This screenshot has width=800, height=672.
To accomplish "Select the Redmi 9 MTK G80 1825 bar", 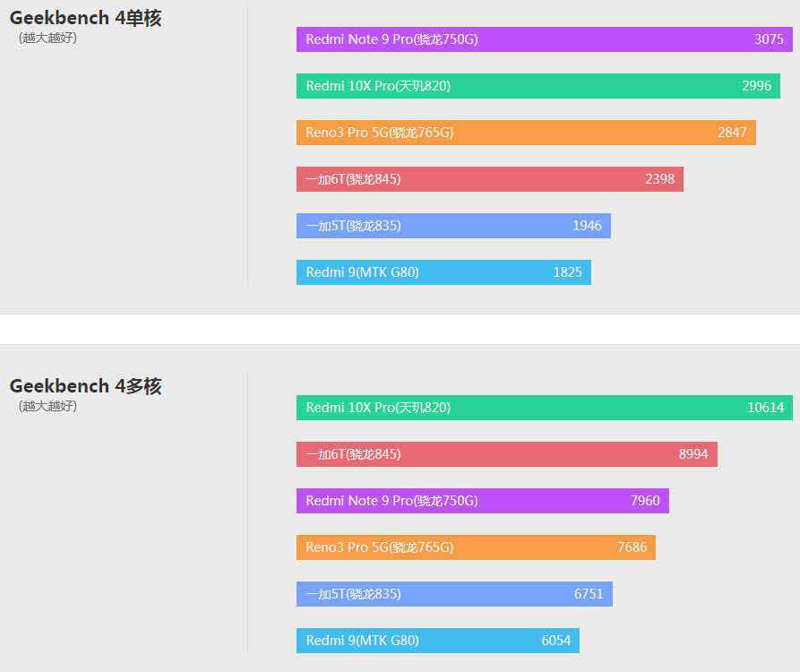I will click(443, 272).
